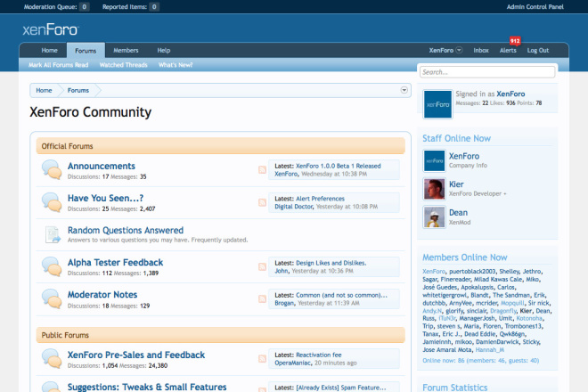Image resolution: width=588 pixels, height=392 pixels.
Task: Open OperaManiac's profile link
Action: [x=292, y=363]
